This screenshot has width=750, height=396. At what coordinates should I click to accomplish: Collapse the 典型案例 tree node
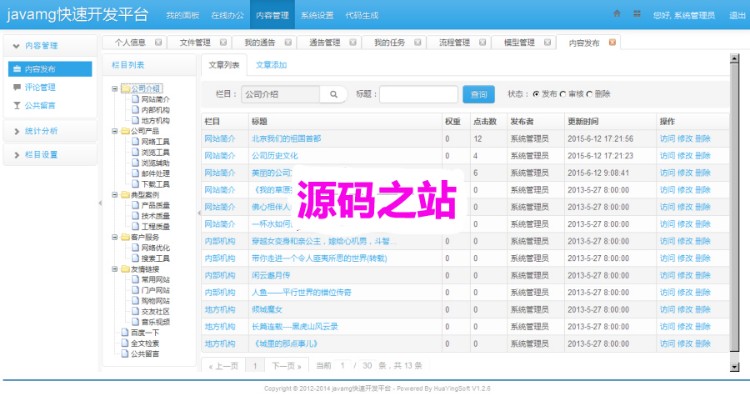pos(115,195)
